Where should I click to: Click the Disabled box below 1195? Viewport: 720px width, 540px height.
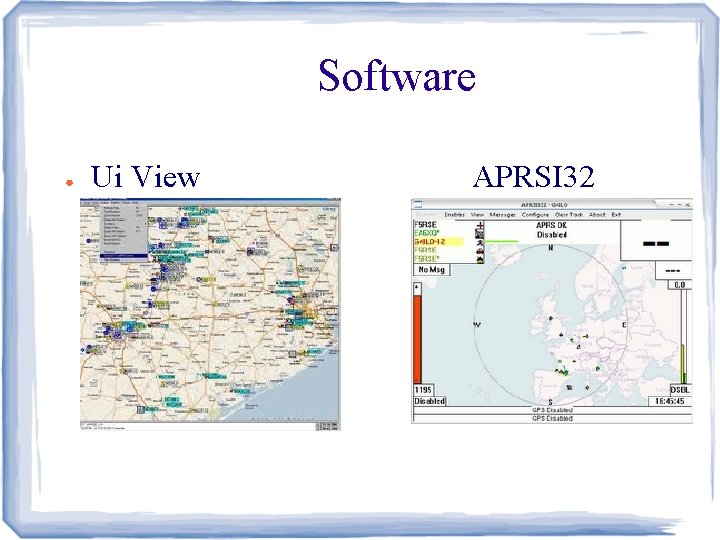tap(430, 401)
